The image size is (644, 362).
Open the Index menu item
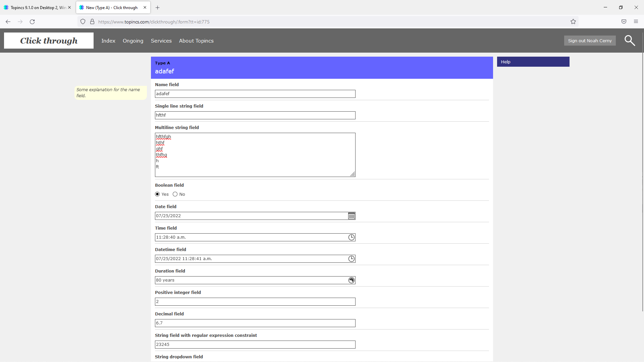108,41
